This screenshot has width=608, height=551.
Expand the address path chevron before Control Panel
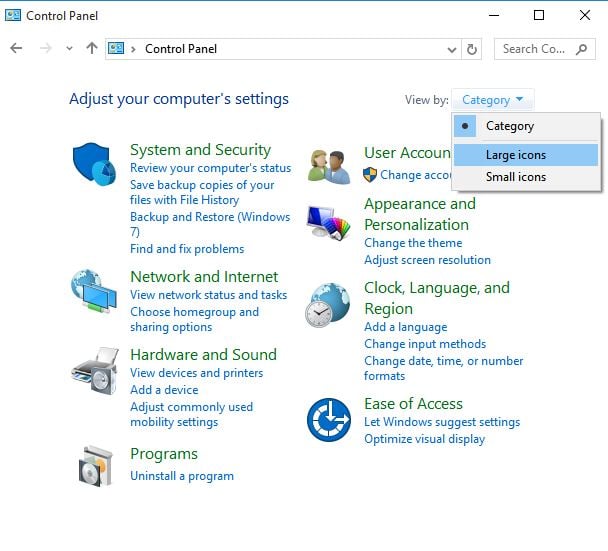[x=133, y=49]
